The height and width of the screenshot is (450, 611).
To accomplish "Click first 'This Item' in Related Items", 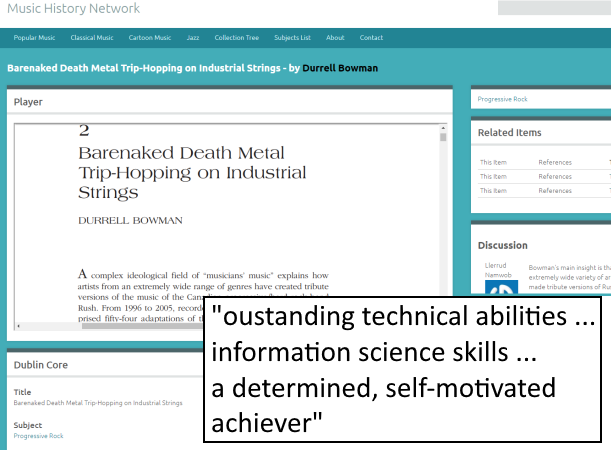I will pyautogui.click(x=493, y=162).
